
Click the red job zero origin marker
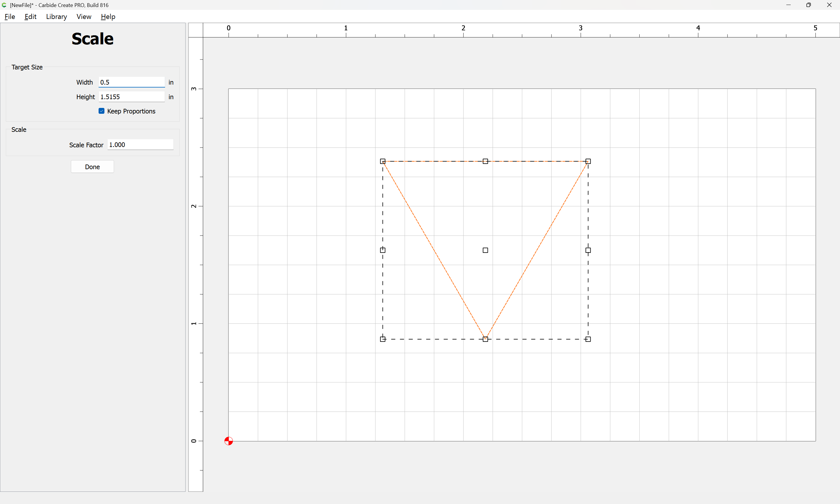(x=228, y=441)
